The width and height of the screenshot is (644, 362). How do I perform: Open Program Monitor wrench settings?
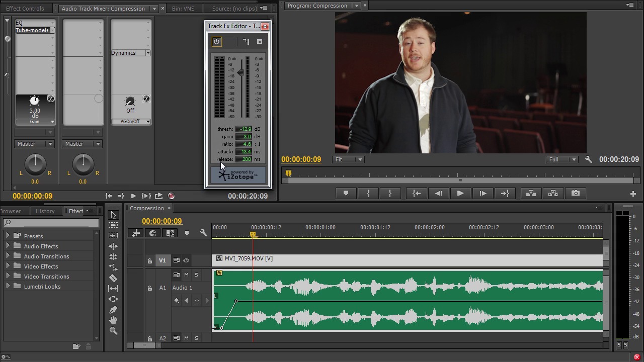(x=588, y=159)
